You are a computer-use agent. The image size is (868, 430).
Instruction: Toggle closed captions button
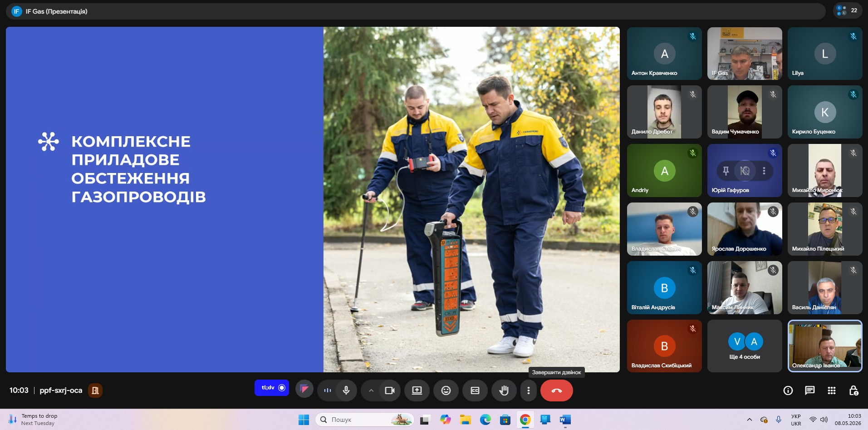pos(475,390)
